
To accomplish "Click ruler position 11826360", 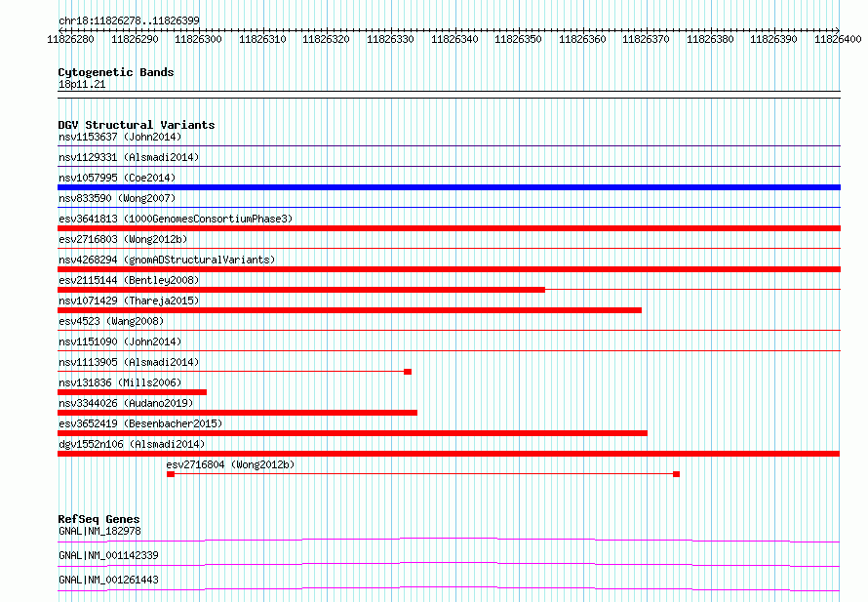I will (582, 39).
